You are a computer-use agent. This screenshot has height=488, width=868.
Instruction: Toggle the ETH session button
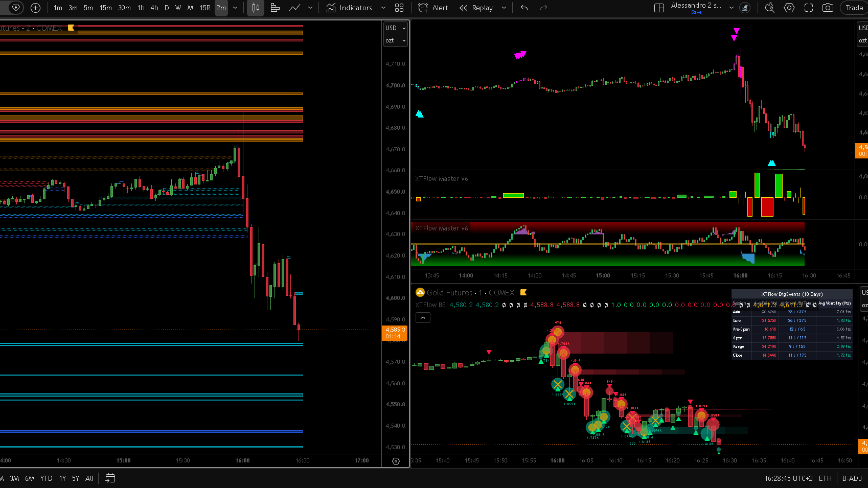tap(825, 478)
